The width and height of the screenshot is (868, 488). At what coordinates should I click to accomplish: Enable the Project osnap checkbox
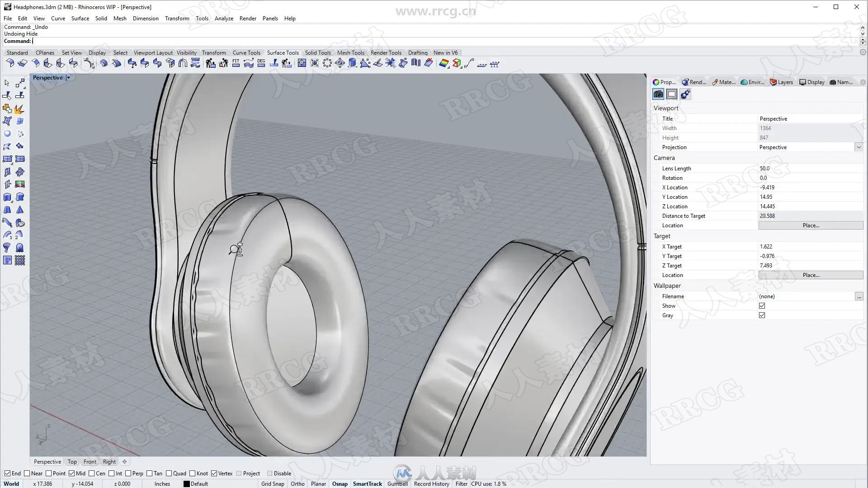239,473
